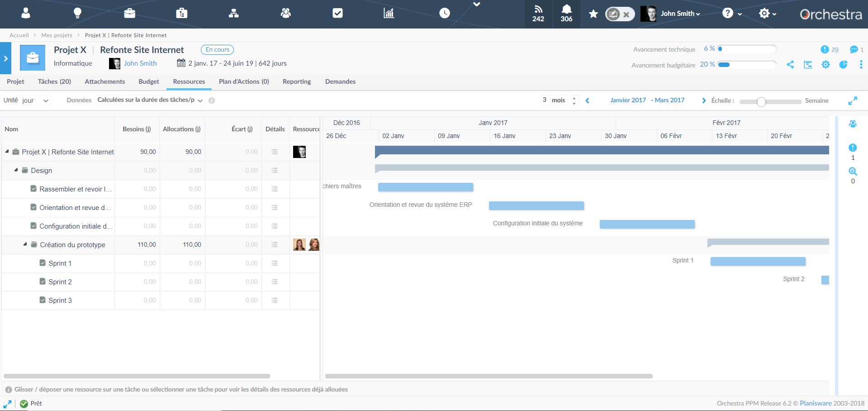This screenshot has width=868, height=411.
Task: Open the notifications bell showing 306
Action: click(x=566, y=14)
